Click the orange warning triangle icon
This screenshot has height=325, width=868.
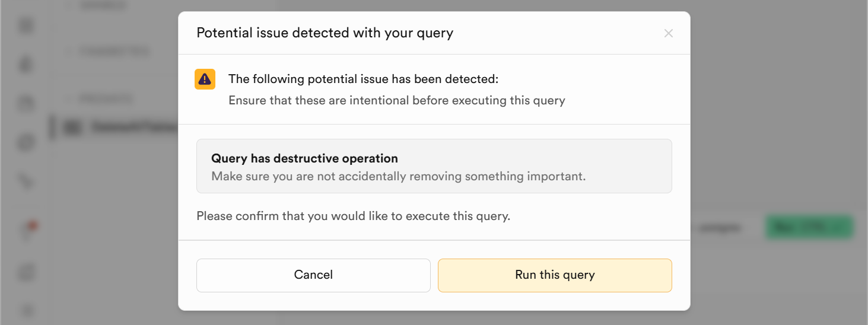(x=205, y=79)
